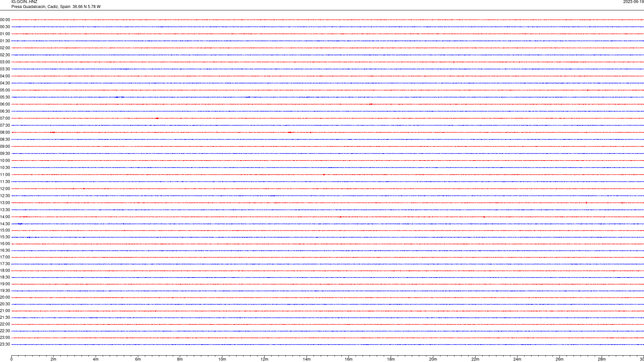The width and height of the screenshot is (644, 362).
Task: Select the 14:30 time row label
Action: pyautogui.click(x=5, y=224)
